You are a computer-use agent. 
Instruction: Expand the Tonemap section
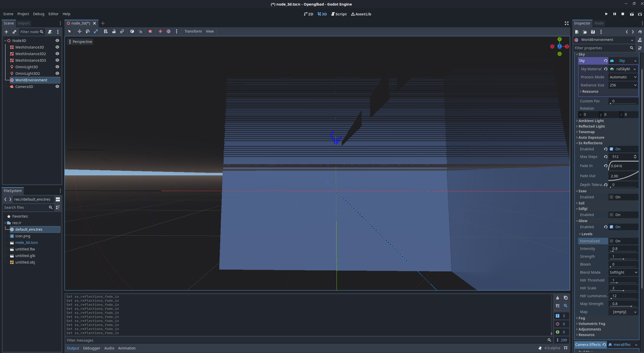tap(586, 132)
